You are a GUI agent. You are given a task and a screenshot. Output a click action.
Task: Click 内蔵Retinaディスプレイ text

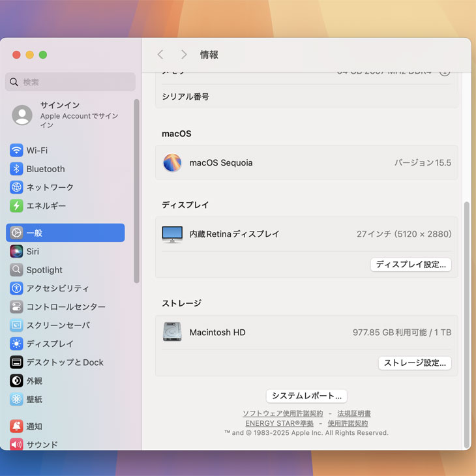point(234,234)
